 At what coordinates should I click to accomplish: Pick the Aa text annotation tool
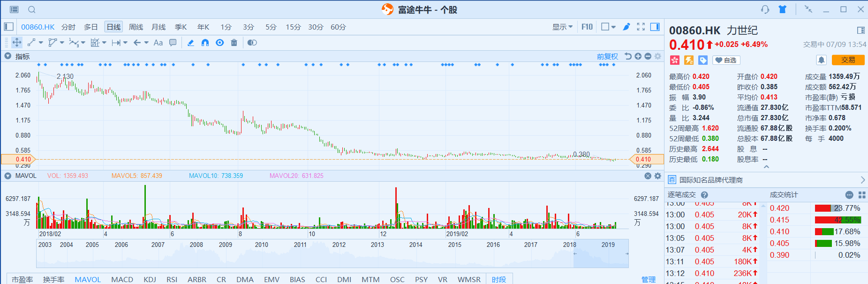pyautogui.click(x=158, y=43)
